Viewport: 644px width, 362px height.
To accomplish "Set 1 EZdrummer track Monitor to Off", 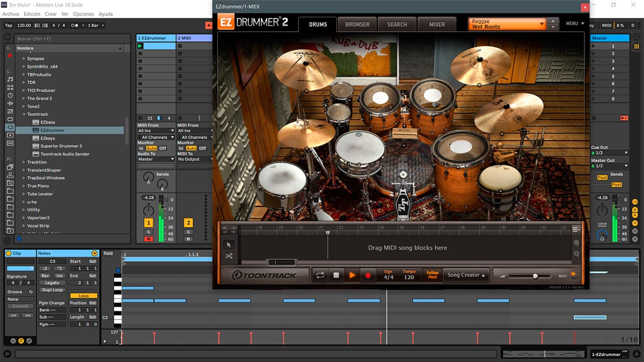I will [163, 149].
